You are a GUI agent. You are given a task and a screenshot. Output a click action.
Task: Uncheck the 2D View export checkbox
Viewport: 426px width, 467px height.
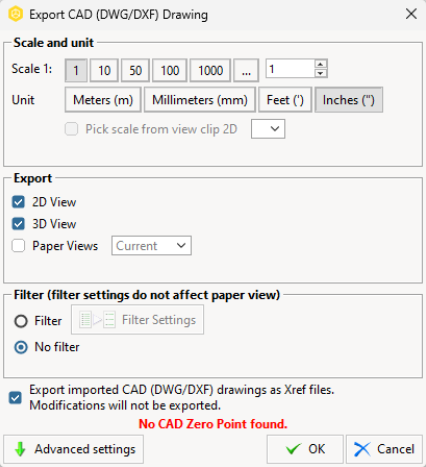tap(18, 202)
